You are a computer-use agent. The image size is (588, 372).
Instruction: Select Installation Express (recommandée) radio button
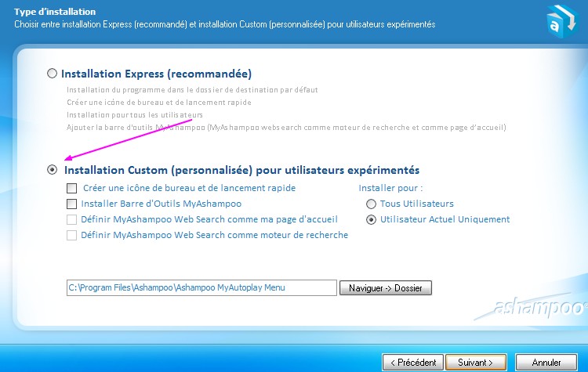[x=52, y=74]
